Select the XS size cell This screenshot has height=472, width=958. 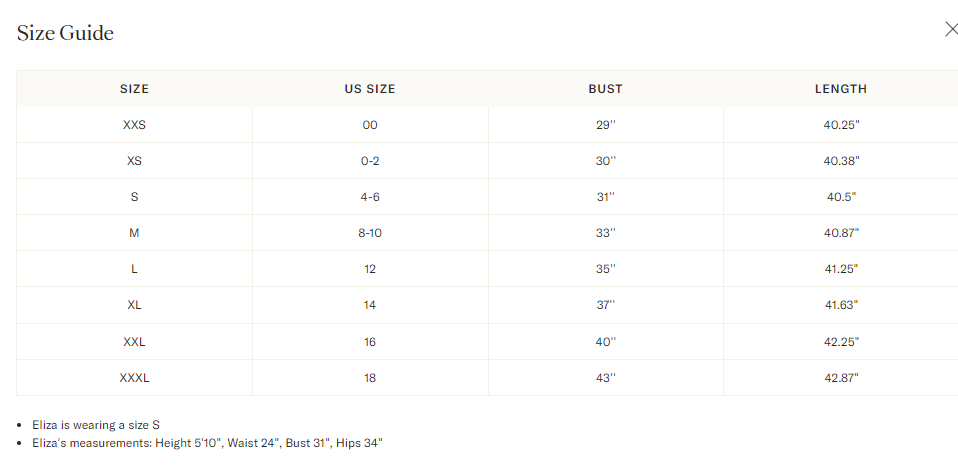click(x=134, y=161)
